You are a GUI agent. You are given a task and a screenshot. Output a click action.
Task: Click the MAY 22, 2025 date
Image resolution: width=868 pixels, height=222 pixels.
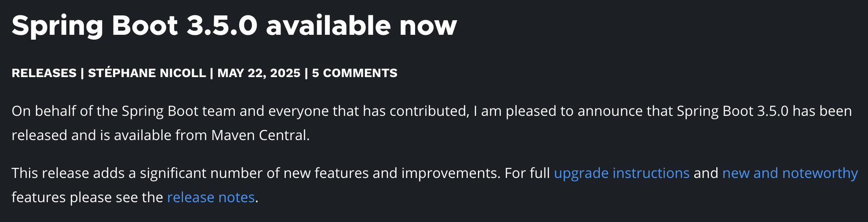(x=259, y=73)
